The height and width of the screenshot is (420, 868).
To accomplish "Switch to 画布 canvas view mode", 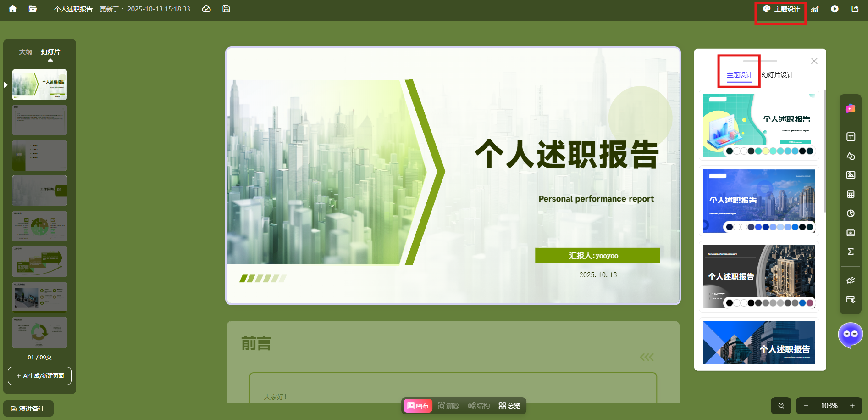I will pos(418,406).
